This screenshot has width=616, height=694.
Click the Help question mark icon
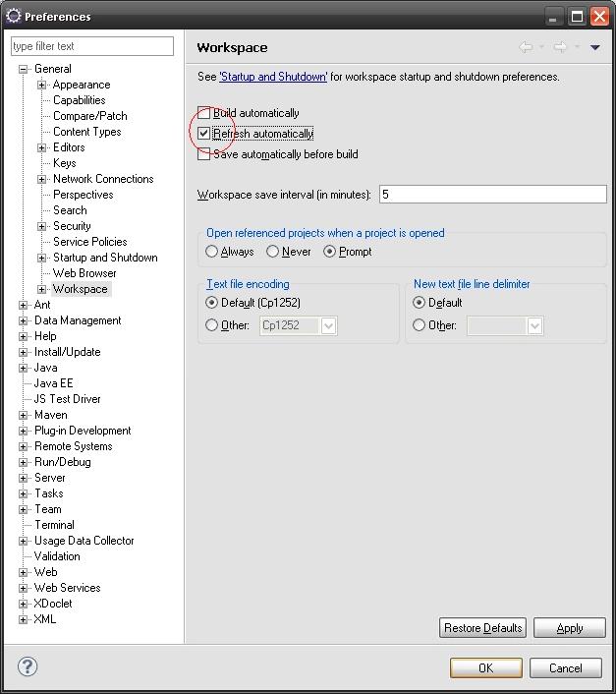(x=28, y=667)
